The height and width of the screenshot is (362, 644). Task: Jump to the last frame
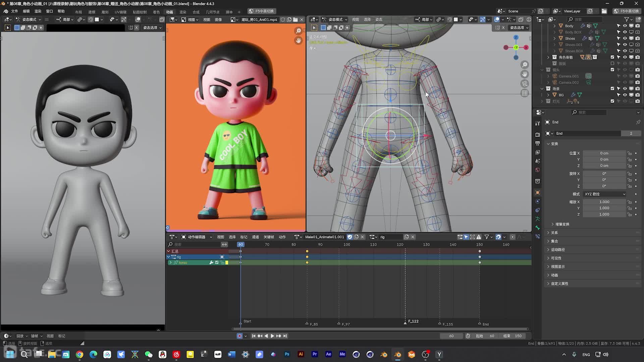(x=285, y=336)
